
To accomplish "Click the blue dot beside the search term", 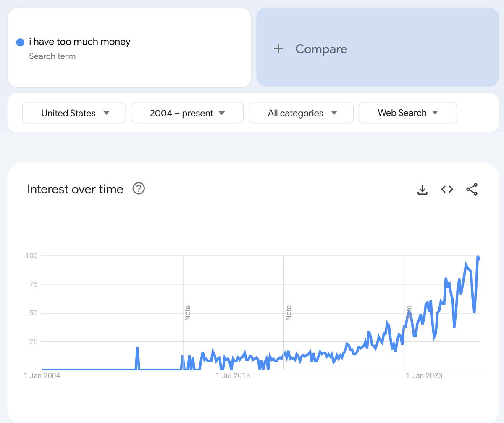I will coord(20,42).
